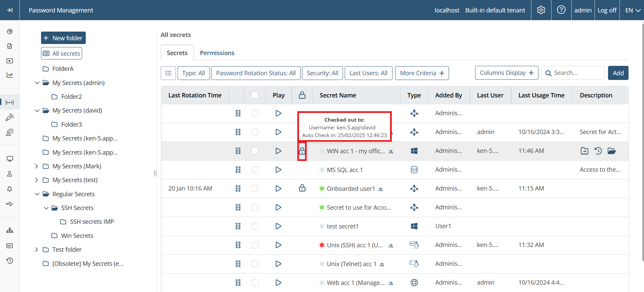Open the help question mark icon
644x292 pixels.
(561, 10)
